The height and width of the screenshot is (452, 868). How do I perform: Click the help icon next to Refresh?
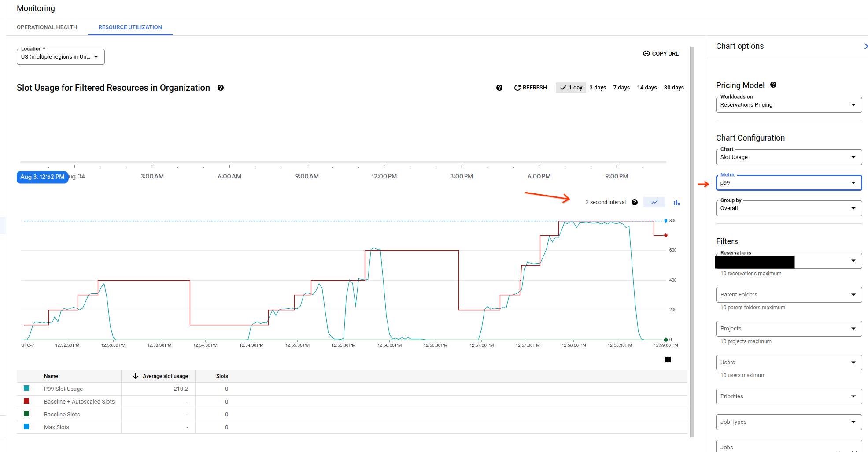[x=499, y=88]
